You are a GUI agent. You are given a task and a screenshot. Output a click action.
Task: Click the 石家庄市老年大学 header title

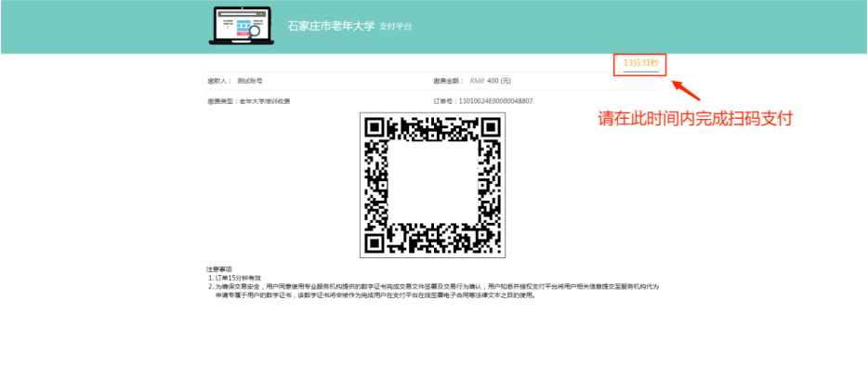tap(331, 26)
